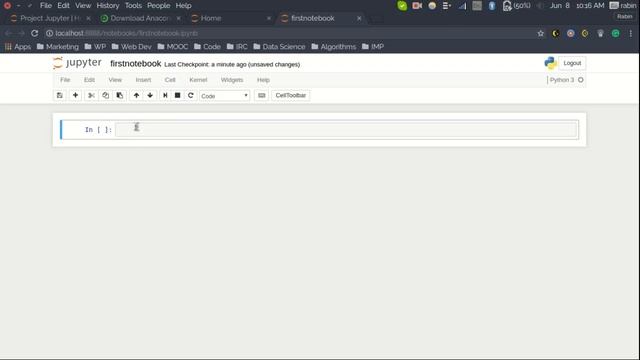Open the IRC bookmarks folder
This screenshot has height=360, width=640.
click(x=237, y=47)
